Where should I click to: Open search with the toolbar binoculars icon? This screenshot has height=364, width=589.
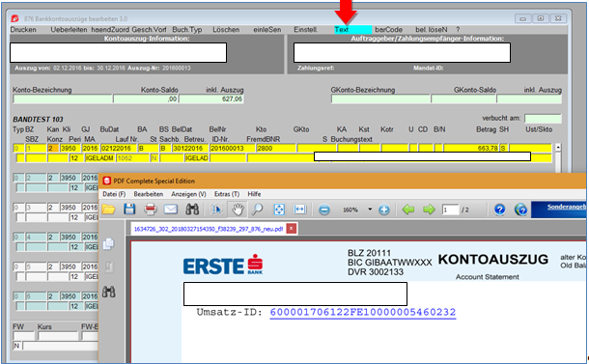pos(192,210)
